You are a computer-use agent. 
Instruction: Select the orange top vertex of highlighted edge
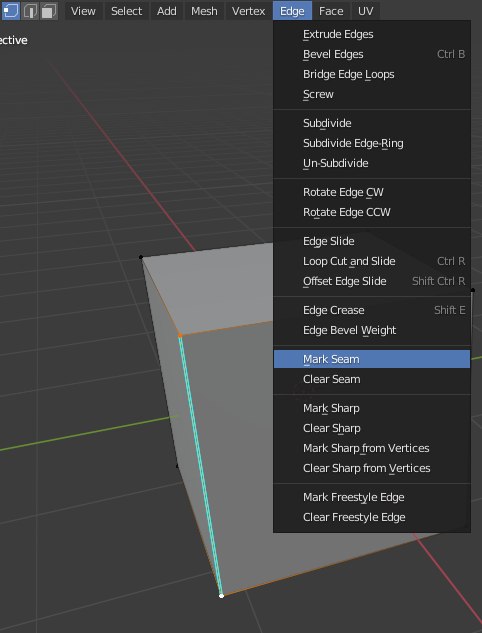pos(180,335)
